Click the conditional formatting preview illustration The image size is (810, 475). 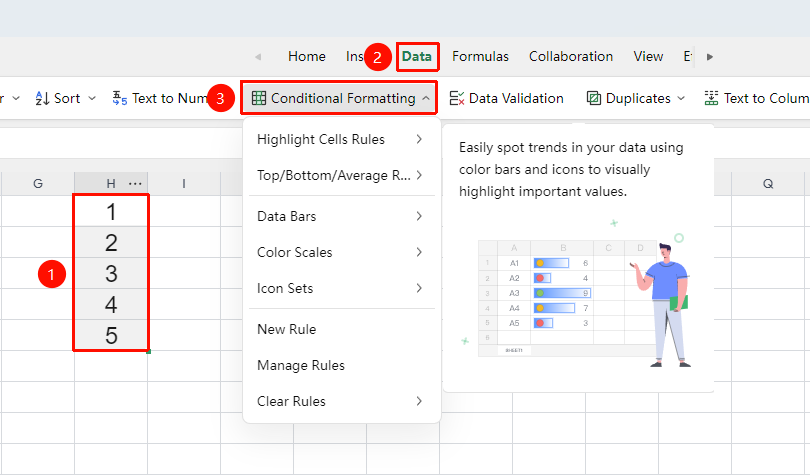[x=576, y=295]
